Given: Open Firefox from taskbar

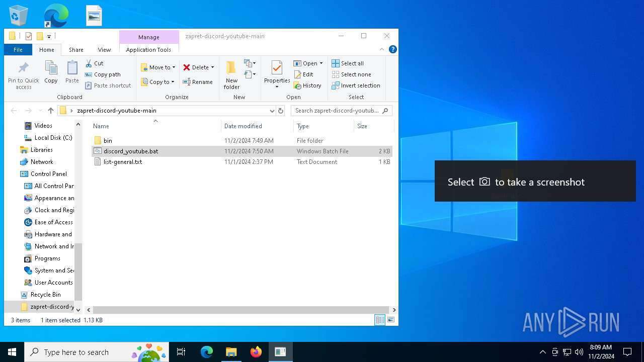Looking at the screenshot, I should coord(256,352).
